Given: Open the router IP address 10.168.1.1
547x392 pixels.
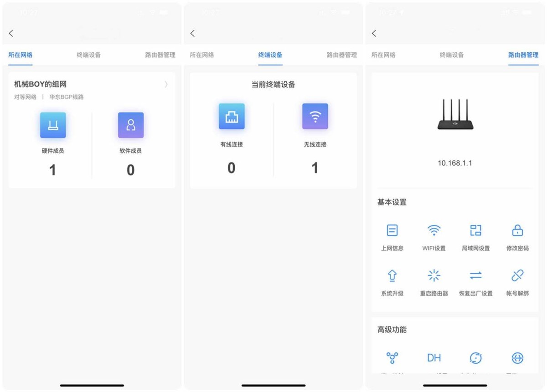Looking at the screenshot, I should click(x=454, y=163).
